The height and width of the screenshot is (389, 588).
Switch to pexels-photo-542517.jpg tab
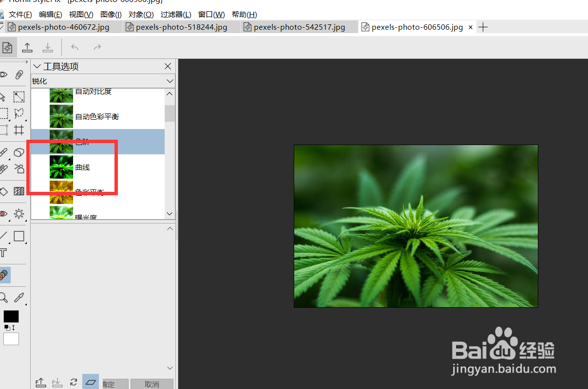(x=300, y=27)
